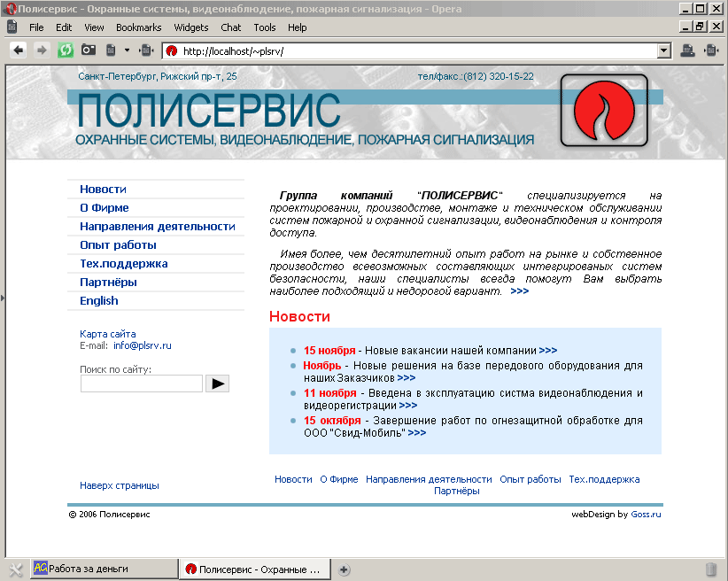Click the far-right toolbar panel icon
728x581 pixels.
tap(711, 50)
